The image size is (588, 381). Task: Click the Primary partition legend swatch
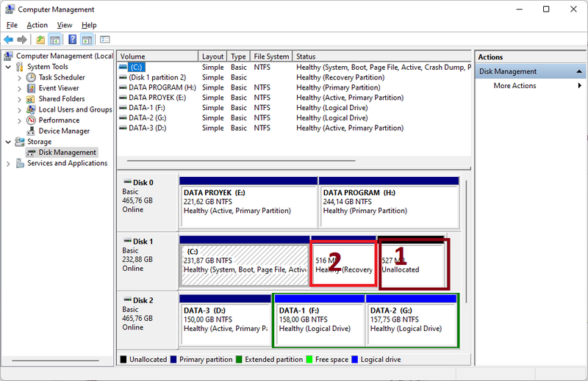[x=173, y=359]
